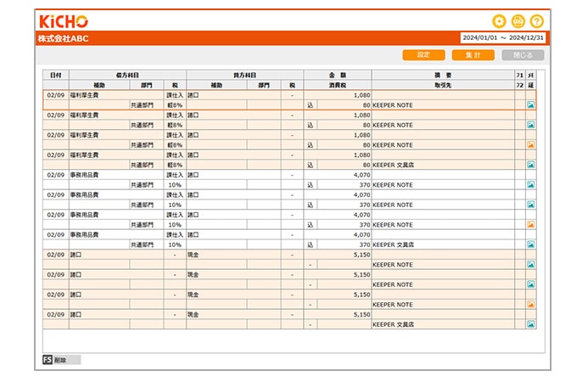Click the 借方科目 column header
Image resolution: width=588 pixels, height=382 pixels.
tap(127, 76)
